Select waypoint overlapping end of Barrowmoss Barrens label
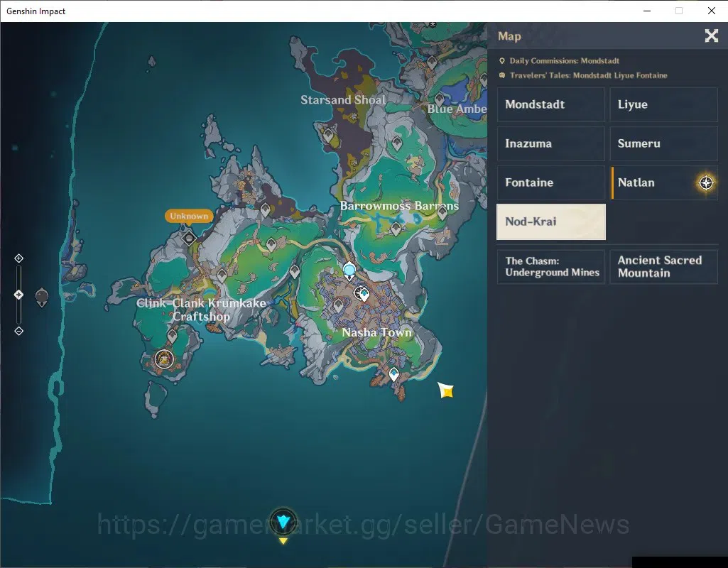Viewport: 728px width, 568px height. (x=442, y=212)
